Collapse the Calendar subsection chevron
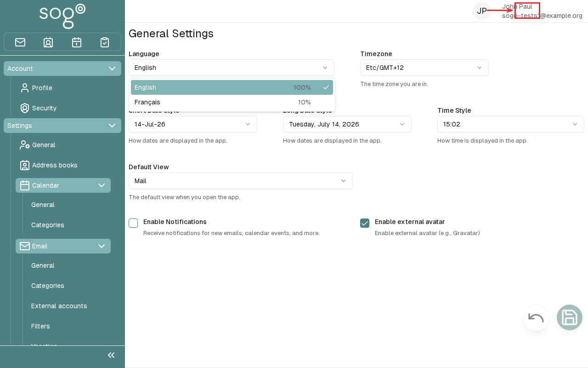 click(102, 185)
